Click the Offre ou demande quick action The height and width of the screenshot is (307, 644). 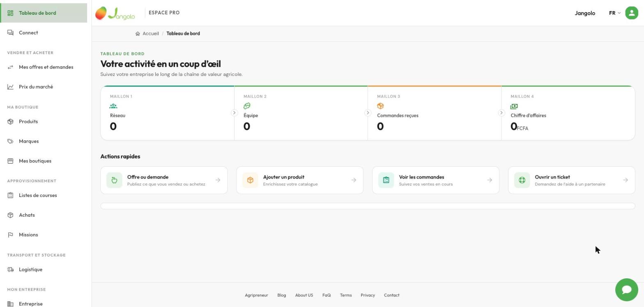coord(164,180)
